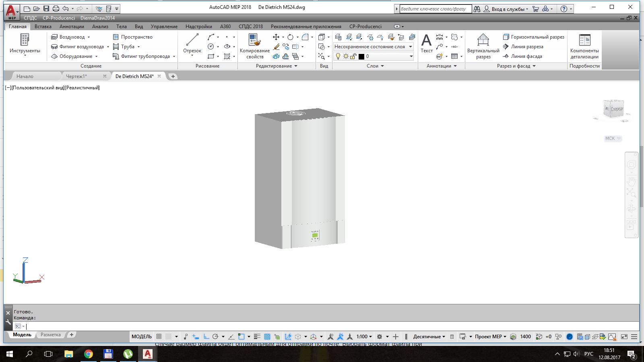This screenshot has height=362, width=644.
Task: Click the Save icon in quick access toolbar
Action: [46, 8]
